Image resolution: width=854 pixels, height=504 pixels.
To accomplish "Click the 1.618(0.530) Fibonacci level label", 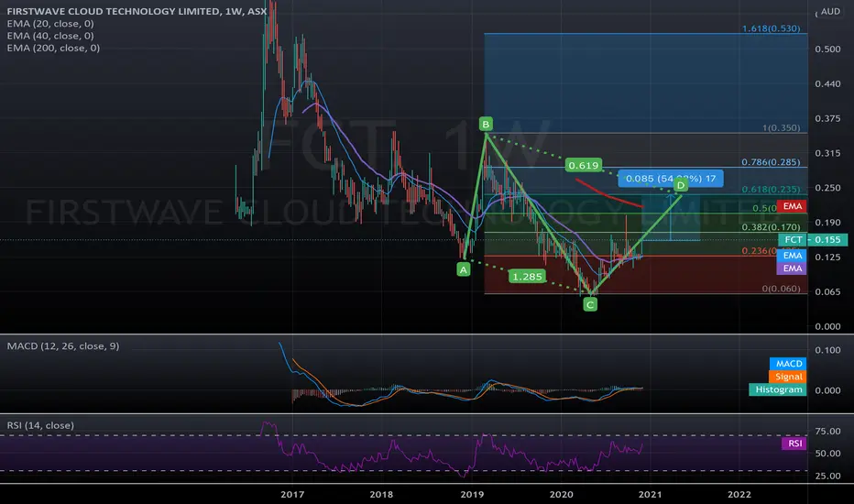I will (772, 28).
